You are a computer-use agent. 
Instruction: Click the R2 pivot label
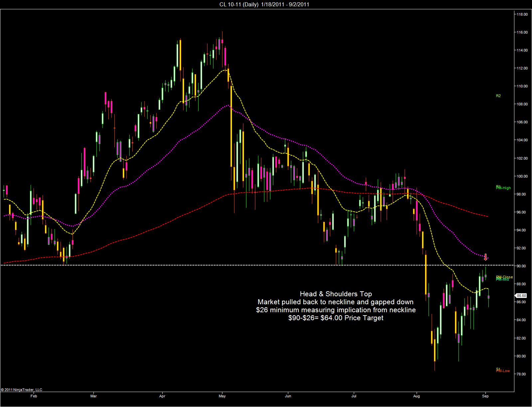pyautogui.click(x=498, y=96)
